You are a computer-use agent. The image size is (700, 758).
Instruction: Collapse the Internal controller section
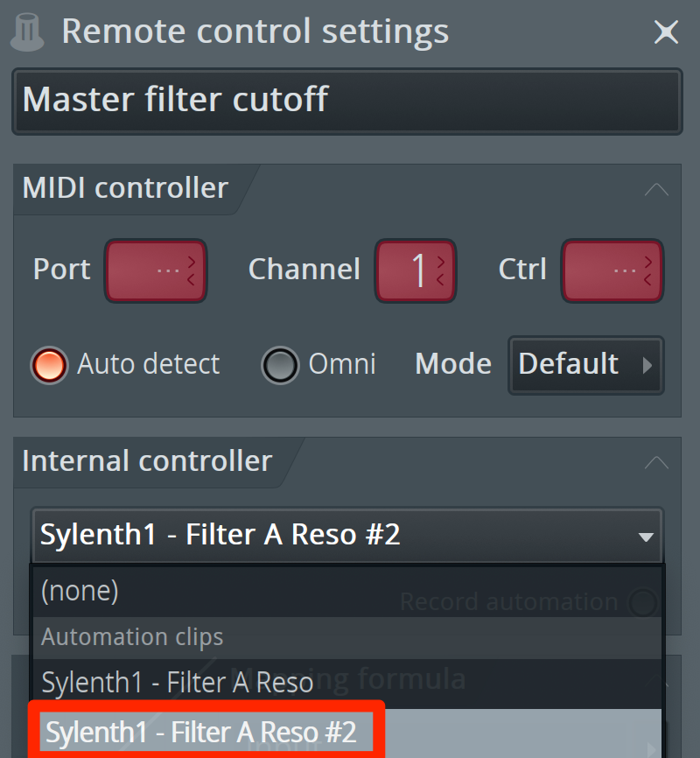coord(656,462)
